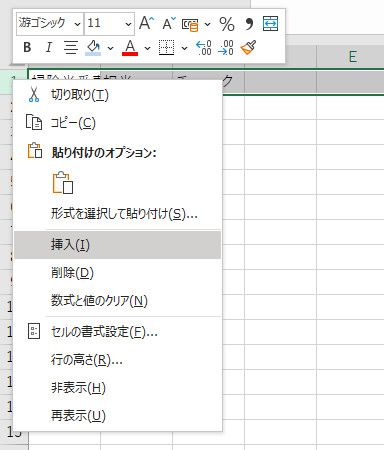
Task: Select 削除(D) menu item
Action: 117,273
